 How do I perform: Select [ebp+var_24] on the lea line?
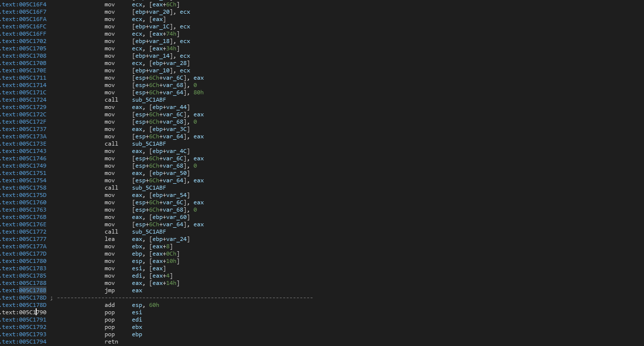(x=170, y=239)
